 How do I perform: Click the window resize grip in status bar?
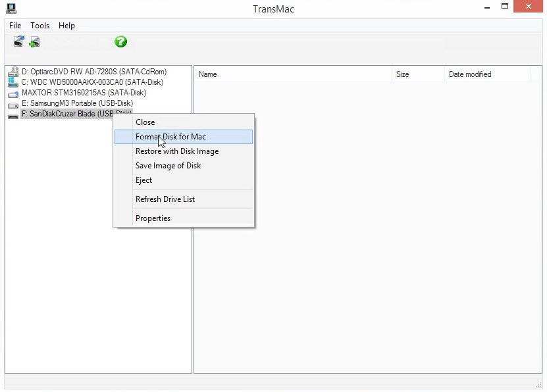pos(538,385)
